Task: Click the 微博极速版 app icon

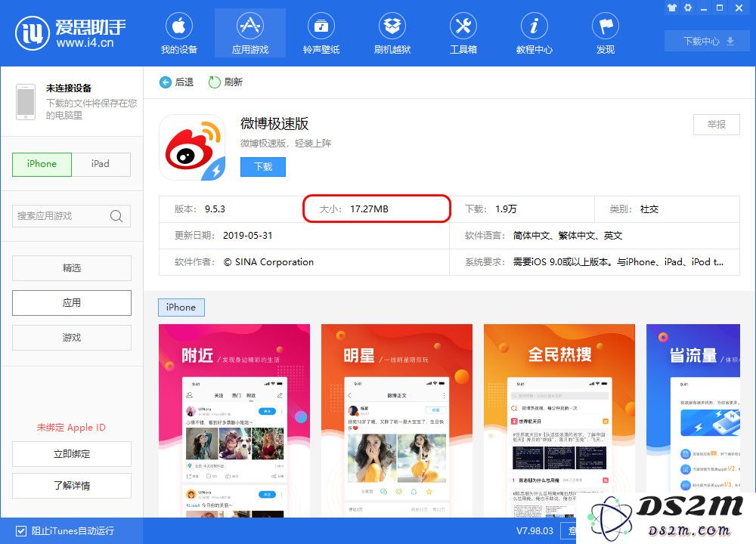Action: (x=192, y=147)
